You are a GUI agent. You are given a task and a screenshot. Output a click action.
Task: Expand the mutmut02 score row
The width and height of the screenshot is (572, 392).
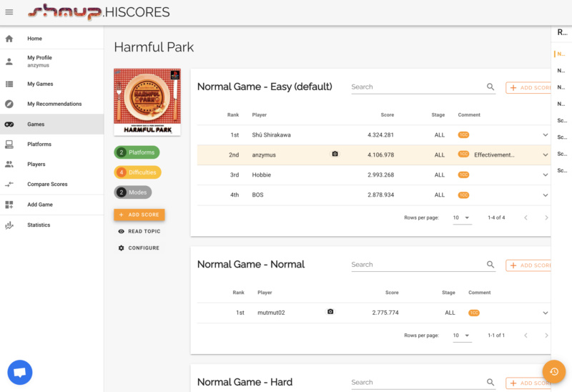(546, 313)
